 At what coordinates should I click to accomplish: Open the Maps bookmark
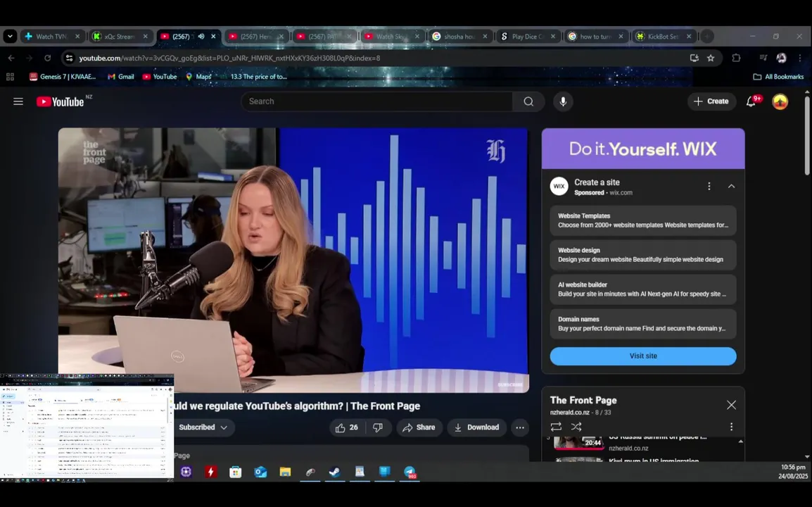pyautogui.click(x=198, y=77)
